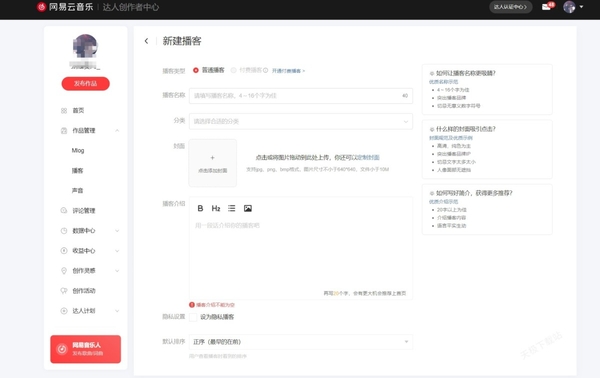
Task: Click the sidebar profile picture
Action: [85, 46]
